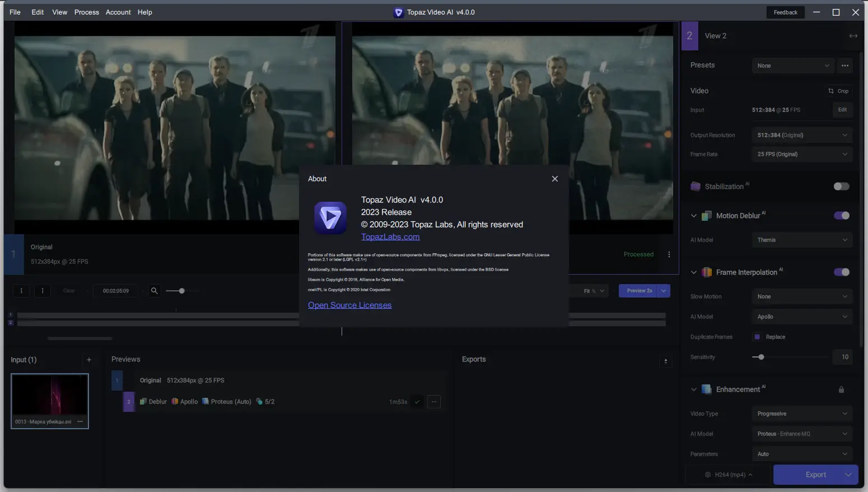Open the View menu
The width and height of the screenshot is (868, 492).
coord(59,12)
